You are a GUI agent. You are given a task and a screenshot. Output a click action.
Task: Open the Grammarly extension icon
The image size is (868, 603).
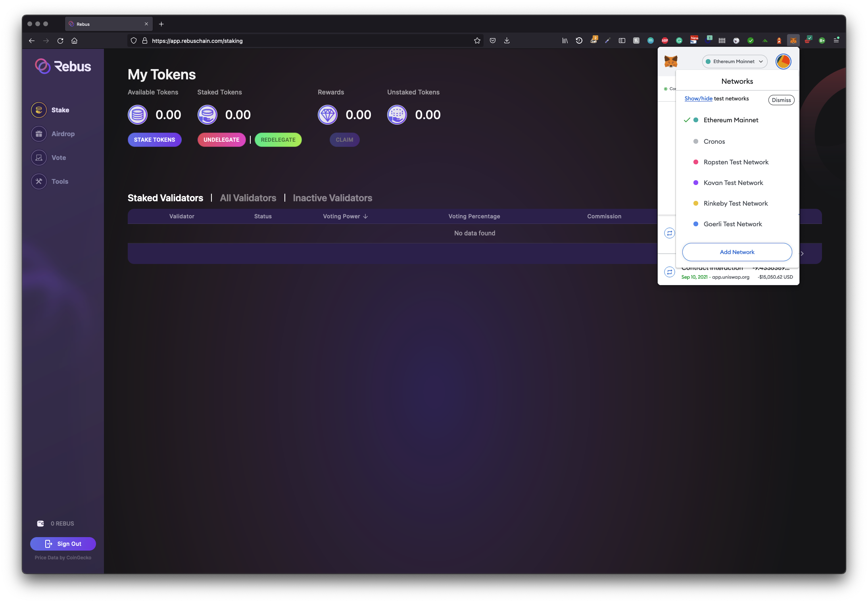[x=679, y=40]
